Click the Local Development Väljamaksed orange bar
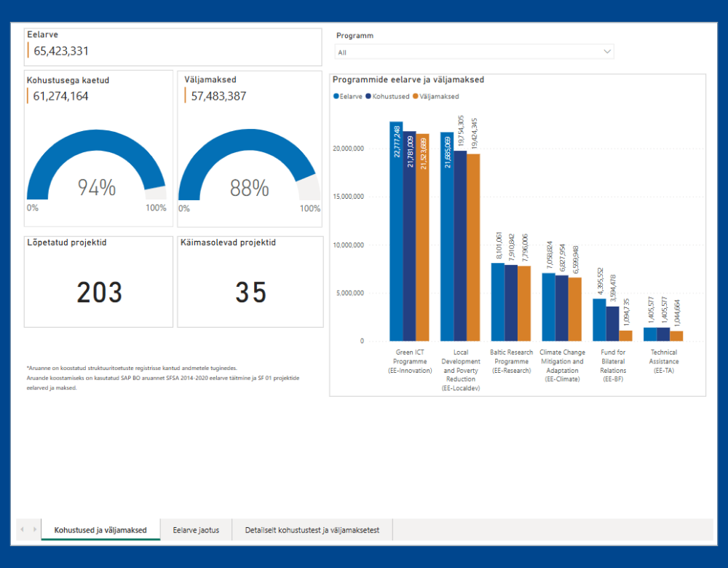 [473, 248]
